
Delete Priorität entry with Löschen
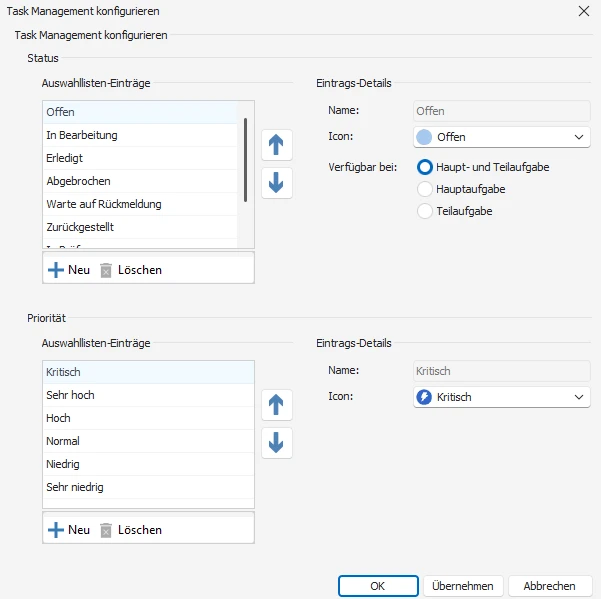click(131, 530)
